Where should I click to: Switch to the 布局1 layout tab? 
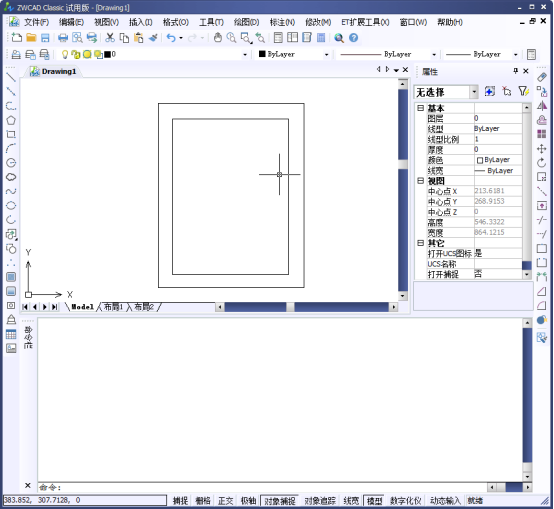click(113, 307)
